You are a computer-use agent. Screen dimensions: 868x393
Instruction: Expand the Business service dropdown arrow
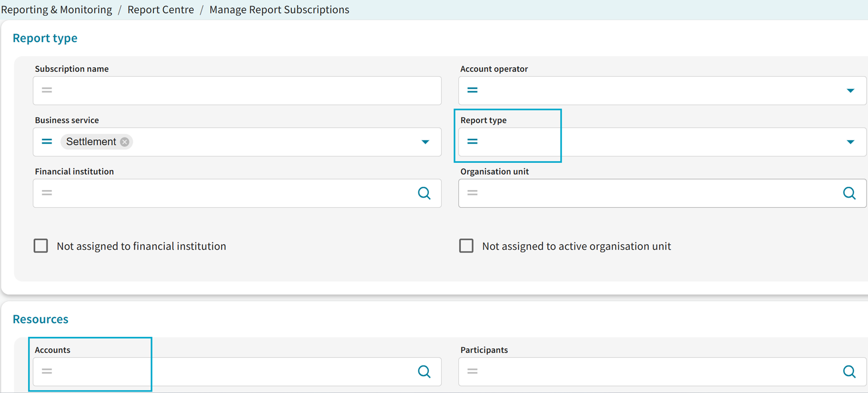425,142
